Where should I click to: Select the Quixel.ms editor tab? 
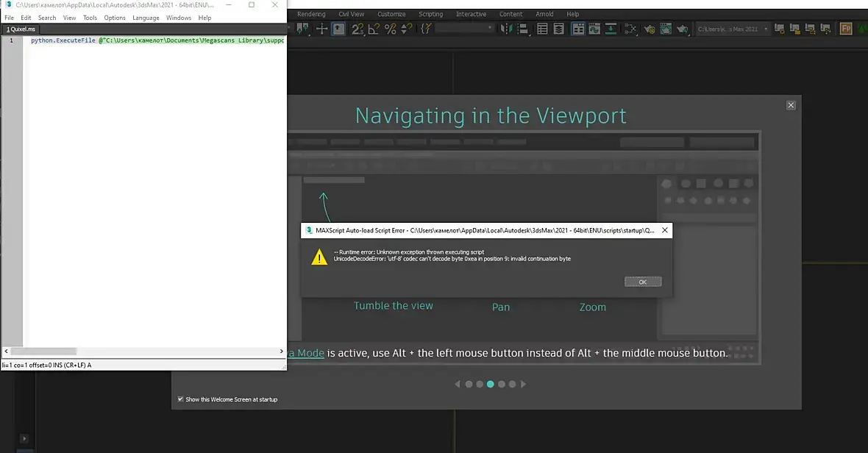(x=21, y=29)
